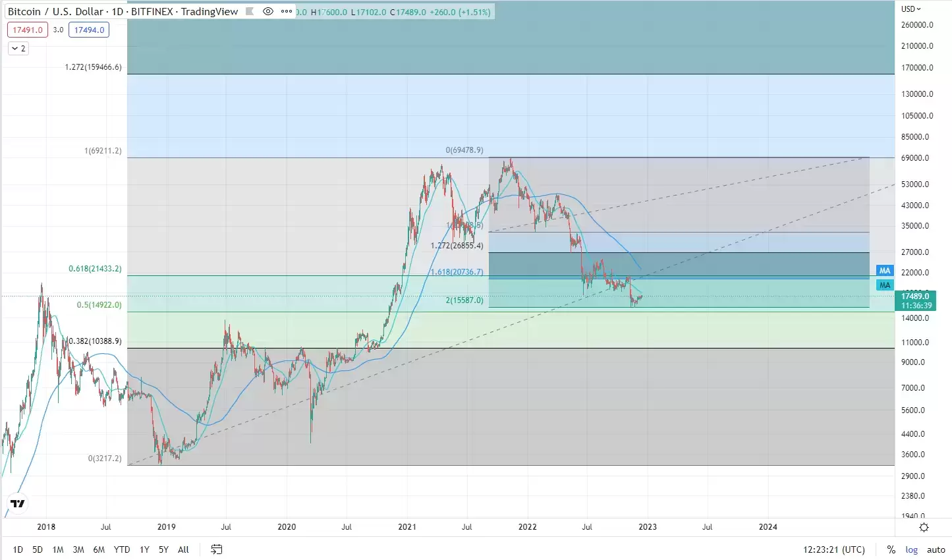Select the 1D time range
Viewport: 952px width, 560px height.
click(x=18, y=549)
